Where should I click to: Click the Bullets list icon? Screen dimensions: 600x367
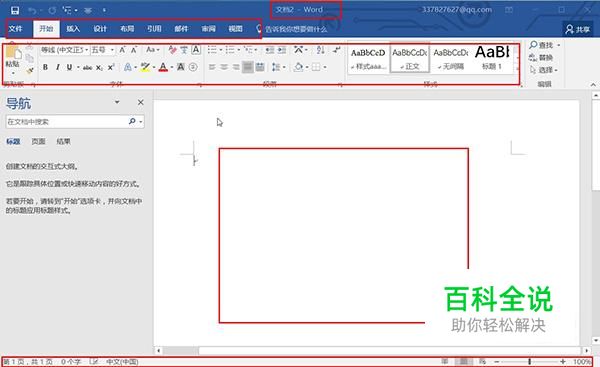pos(212,50)
